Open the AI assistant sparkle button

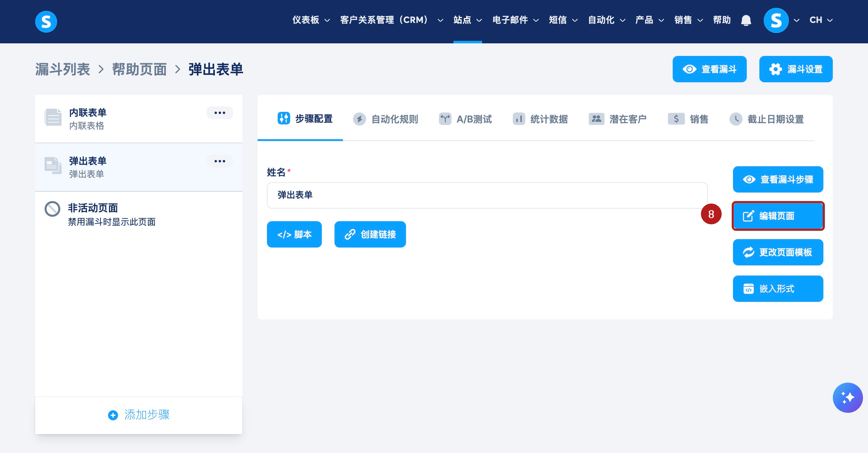tap(847, 397)
